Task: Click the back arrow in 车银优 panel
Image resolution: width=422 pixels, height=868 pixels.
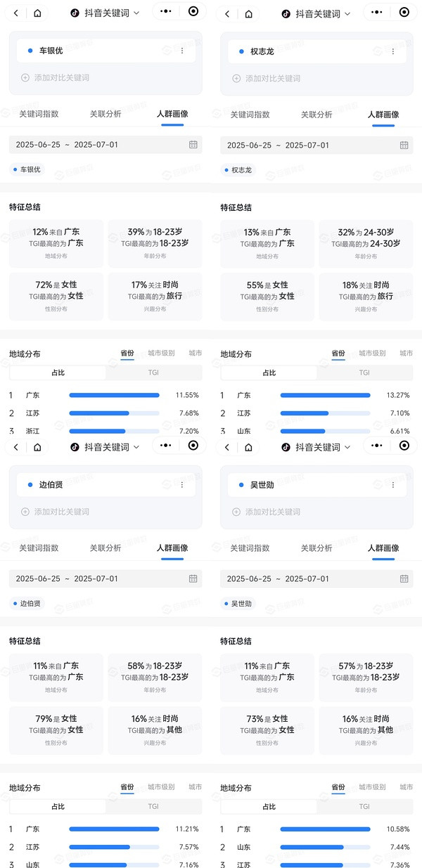Action: click(x=16, y=13)
